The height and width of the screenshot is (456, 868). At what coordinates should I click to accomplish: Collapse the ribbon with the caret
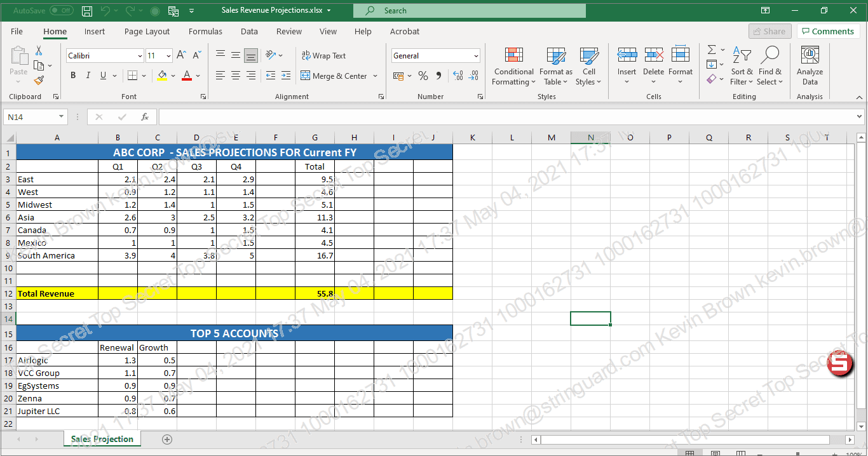pyautogui.click(x=860, y=97)
